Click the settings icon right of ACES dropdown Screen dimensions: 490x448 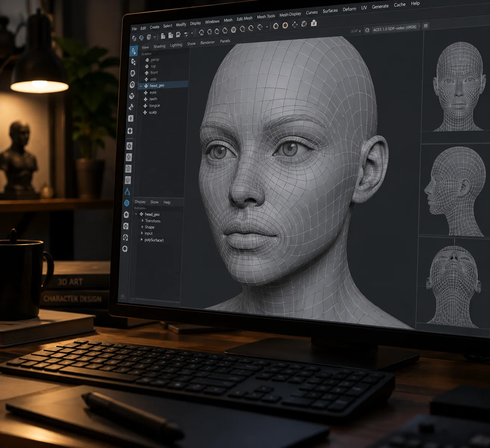pos(426,26)
